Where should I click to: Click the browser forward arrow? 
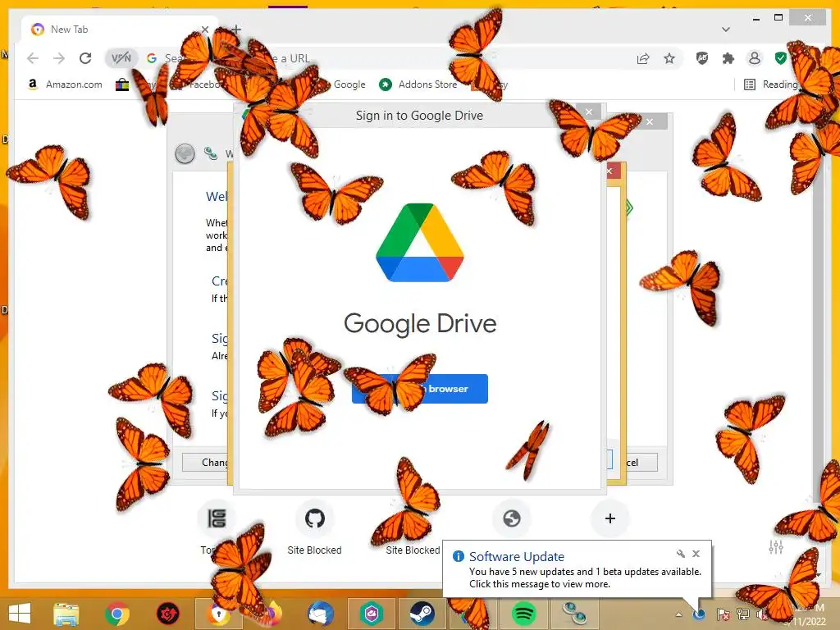(x=59, y=58)
